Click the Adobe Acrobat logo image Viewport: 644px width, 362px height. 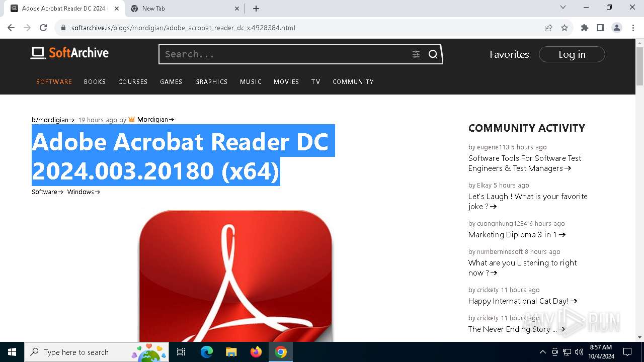[235, 276]
